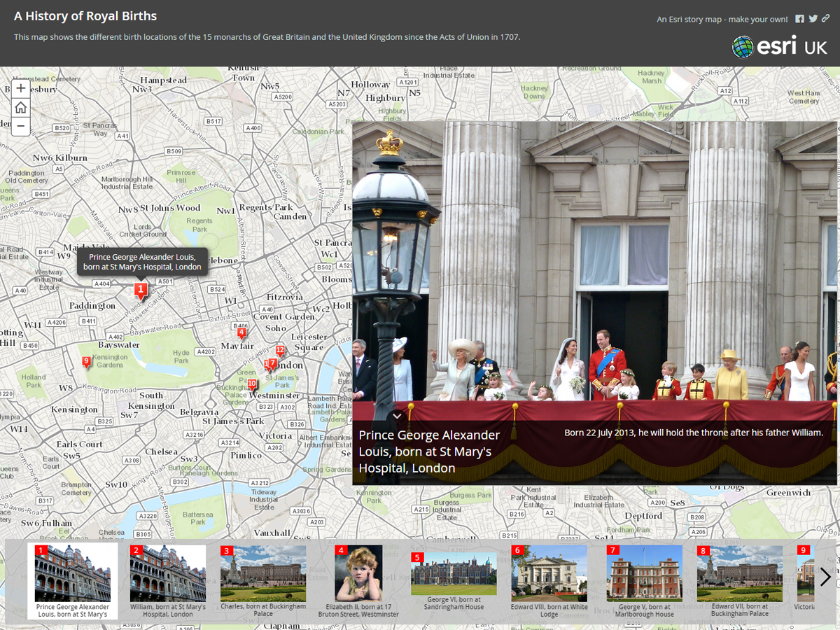Viewport: 840px width, 630px height.
Task: Share story map on Twitter
Action: point(813,19)
